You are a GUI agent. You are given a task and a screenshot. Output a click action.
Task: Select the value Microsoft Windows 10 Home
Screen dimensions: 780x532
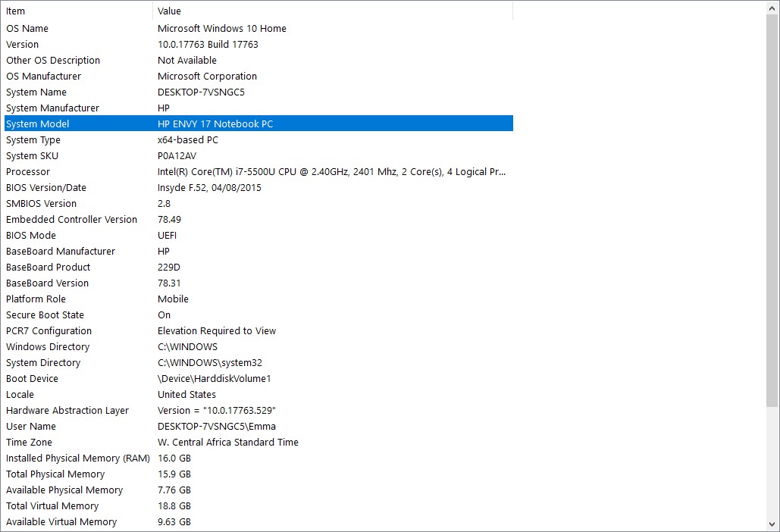point(222,28)
